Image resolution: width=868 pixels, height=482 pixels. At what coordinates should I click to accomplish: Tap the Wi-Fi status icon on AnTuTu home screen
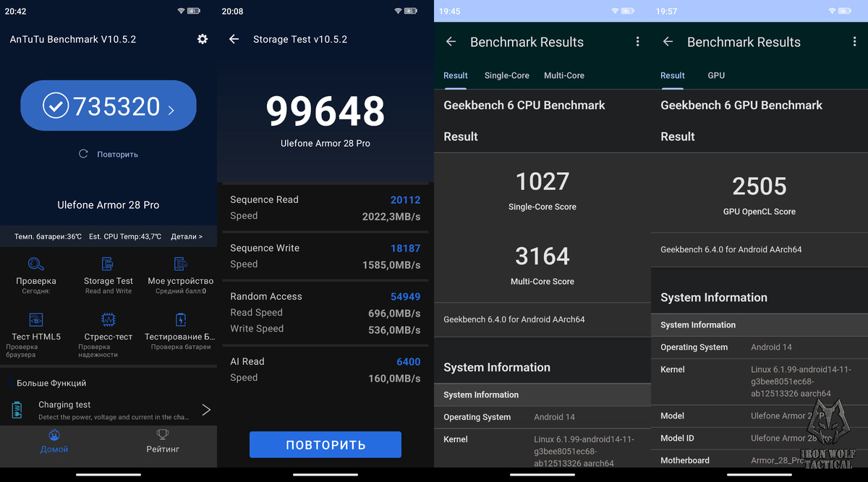coord(181,11)
